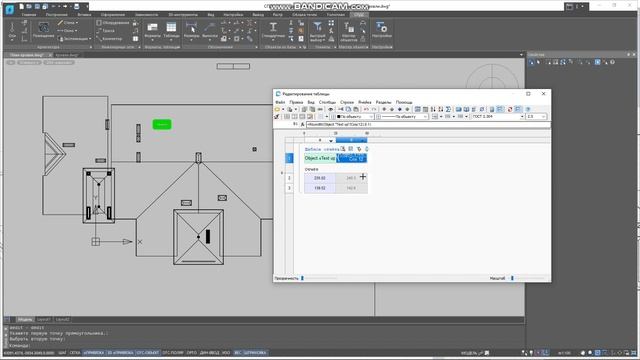The width and height of the screenshot is (640, 360).
Task: Switch to the Модель layout tab
Action: [25, 320]
